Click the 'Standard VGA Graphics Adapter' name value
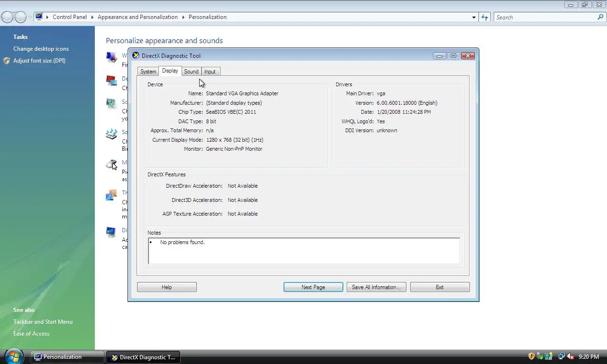The image size is (607, 364). tap(242, 93)
